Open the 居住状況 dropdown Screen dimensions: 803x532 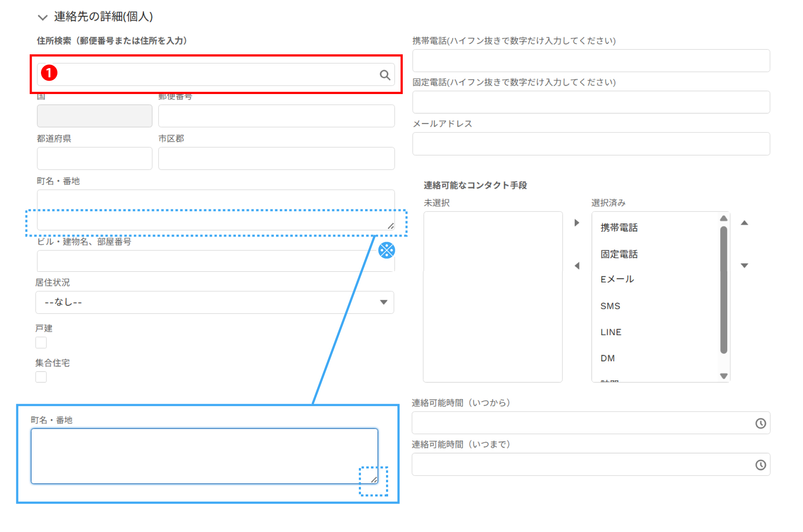(x=215, y=302)
